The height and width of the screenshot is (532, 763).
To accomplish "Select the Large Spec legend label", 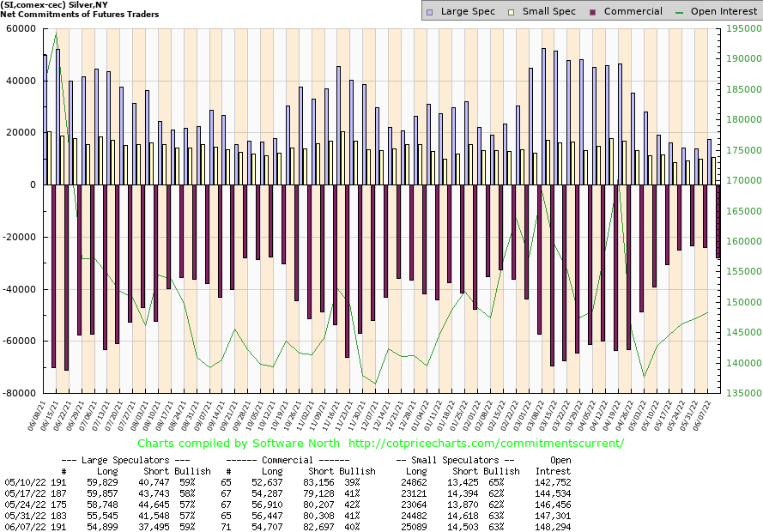I will (x=468, y=12).
